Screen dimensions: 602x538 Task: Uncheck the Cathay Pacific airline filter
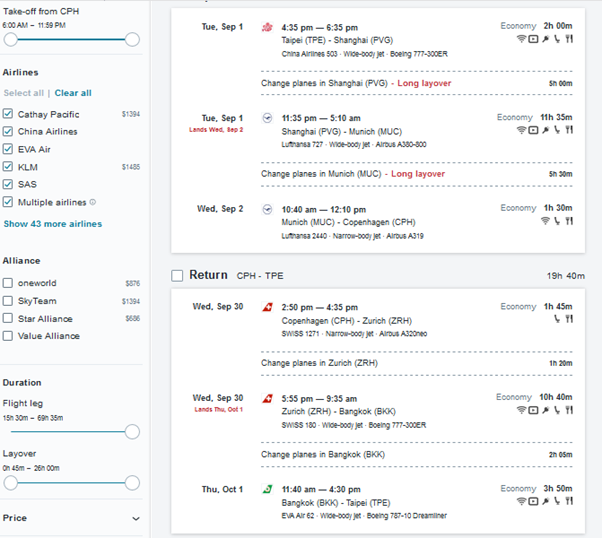pos(8,114)
